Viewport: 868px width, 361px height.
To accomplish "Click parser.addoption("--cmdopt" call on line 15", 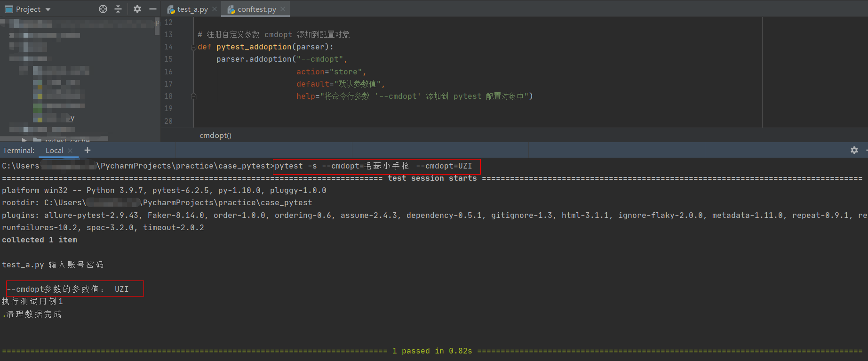I will click(x=282, y=59).
